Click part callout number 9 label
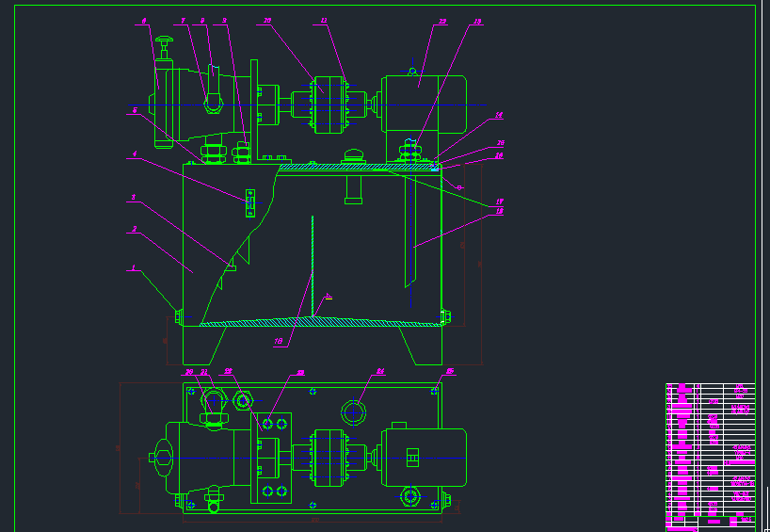The height and width of the screenshot is (532, 770). (x=224, y=21)
